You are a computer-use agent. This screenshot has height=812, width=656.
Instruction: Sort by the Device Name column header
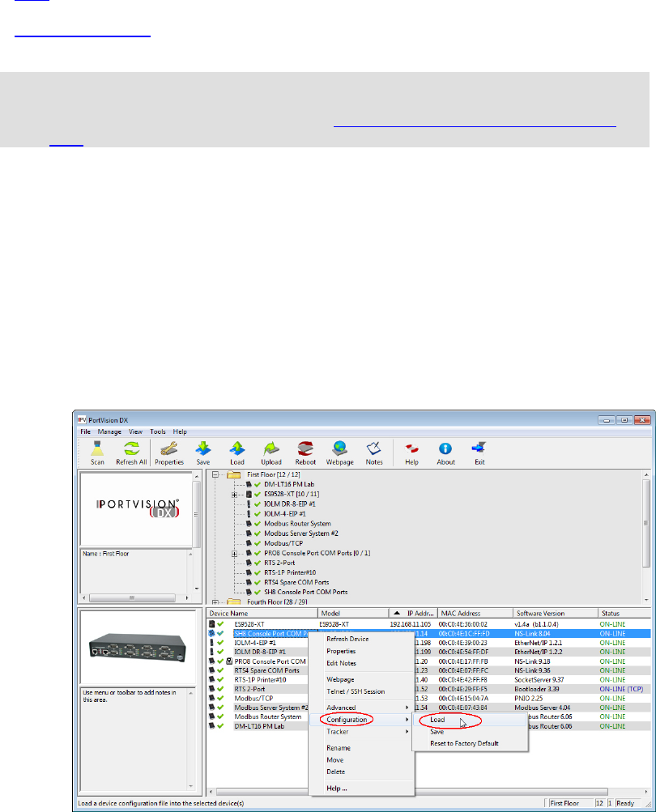[262, 613]
